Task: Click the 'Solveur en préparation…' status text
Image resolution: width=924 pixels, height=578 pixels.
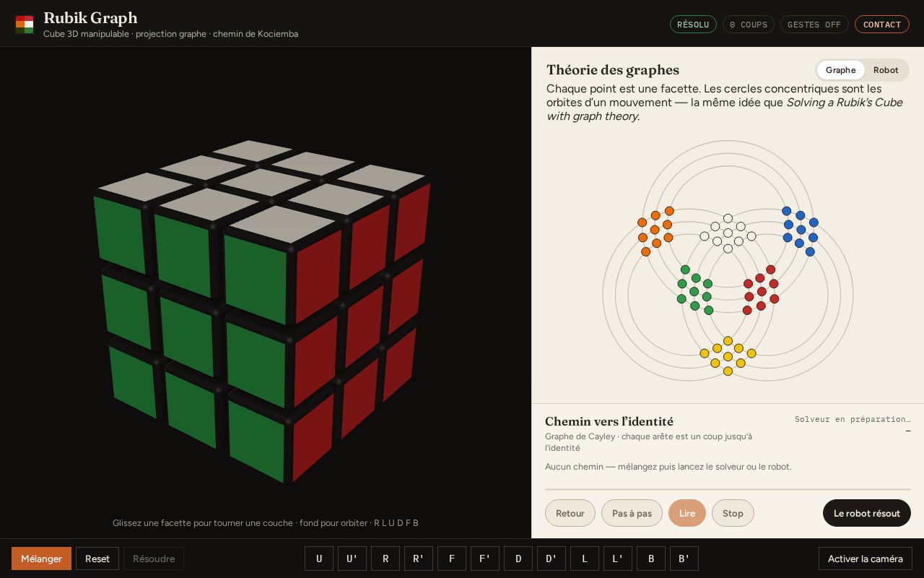Action: click(x=853, y=419)
